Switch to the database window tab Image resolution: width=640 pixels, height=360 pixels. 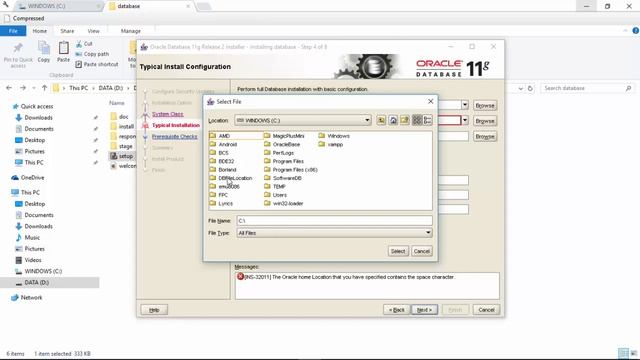coord(149,6)
